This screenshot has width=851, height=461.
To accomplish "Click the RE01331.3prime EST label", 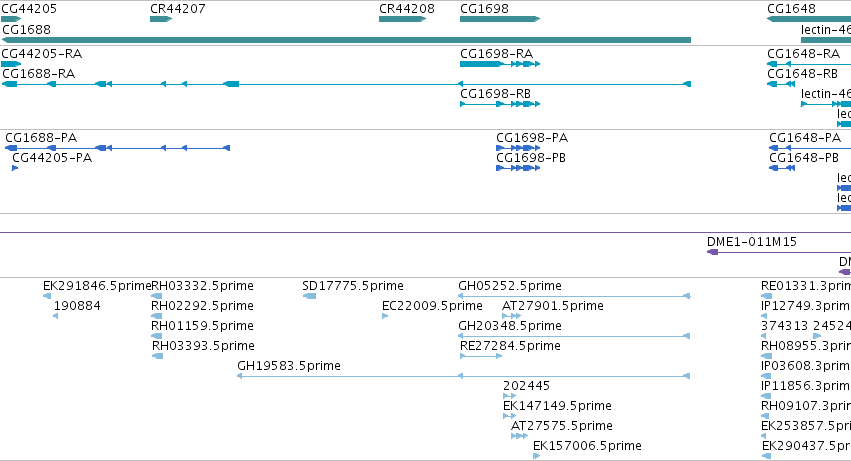I will tap(806, 286).
